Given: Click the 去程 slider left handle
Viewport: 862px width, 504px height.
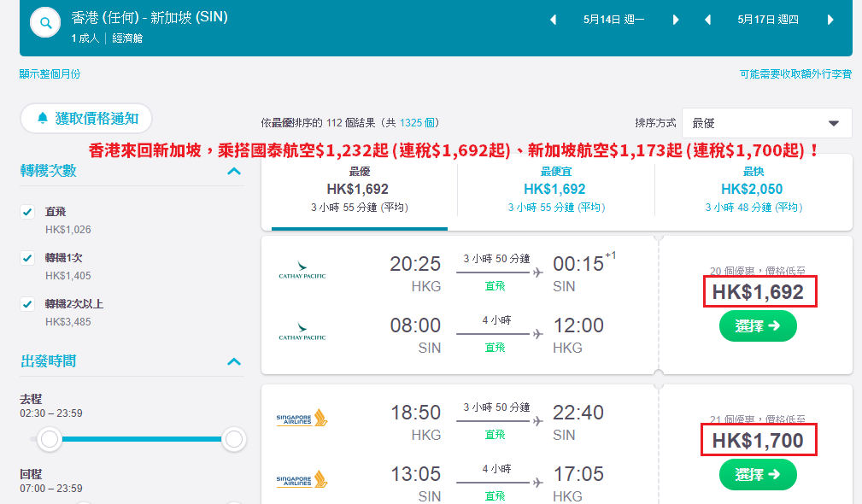Looking at the screenshot, I should click(x=50, y=439).
